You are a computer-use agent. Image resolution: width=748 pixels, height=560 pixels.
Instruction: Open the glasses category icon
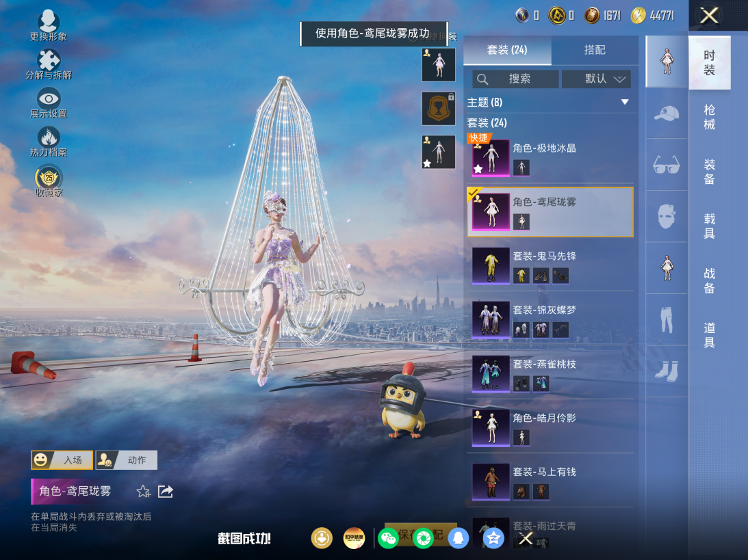tap(667, 165)
